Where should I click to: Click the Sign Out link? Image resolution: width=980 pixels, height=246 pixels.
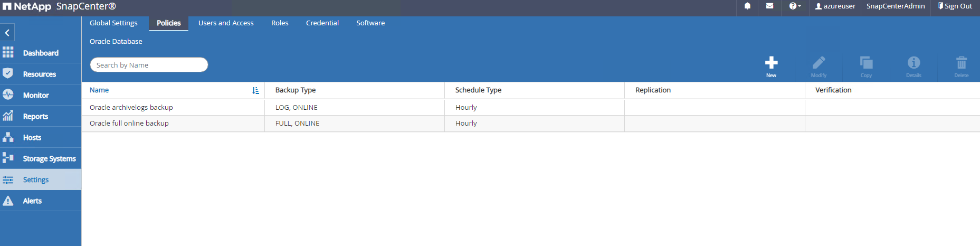click(x=955, y=6)
